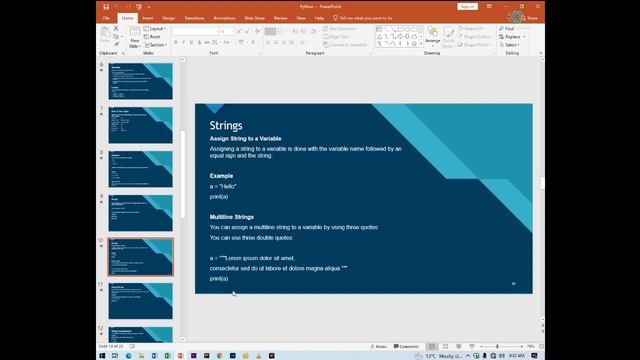Switch to Slide Sorter view
Screen dimensions: 640x360
point(445,347)
